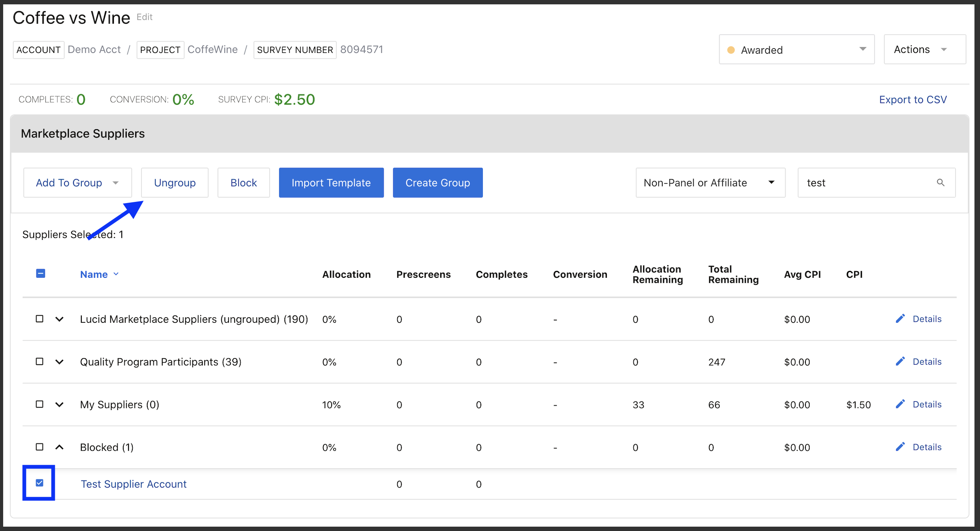Click the Conversion 0% stat
This screenshot has width=980, height=531.
183,100
